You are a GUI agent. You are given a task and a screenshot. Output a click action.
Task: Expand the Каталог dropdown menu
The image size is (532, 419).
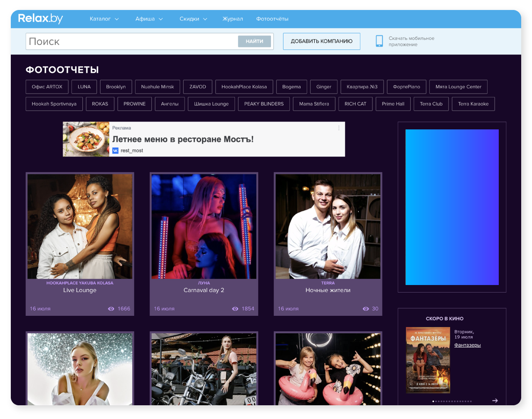[x=104, y=19]
